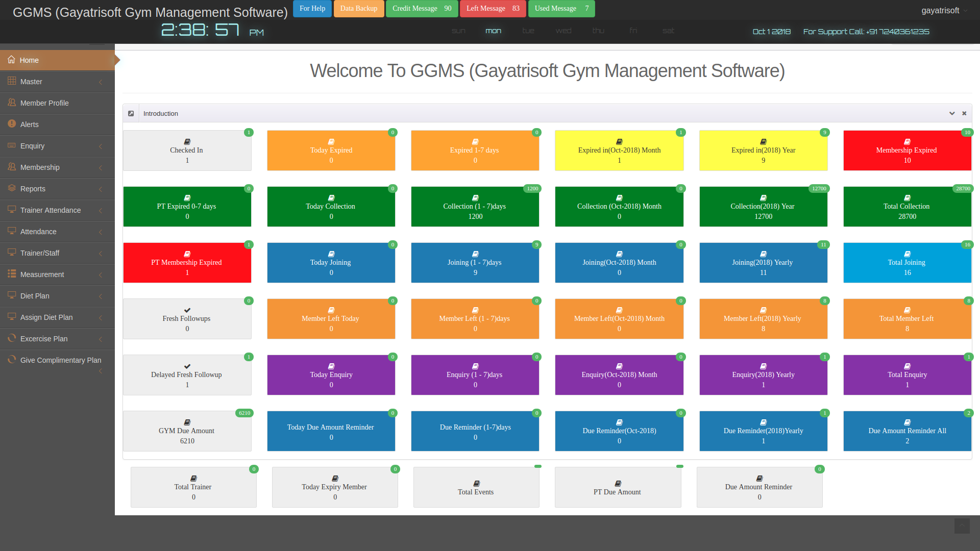Image resolution: width=980 pixels, height=551 pixels.
Task: Click the Fresh Followups checkmark icon
Action: (187, 310)
